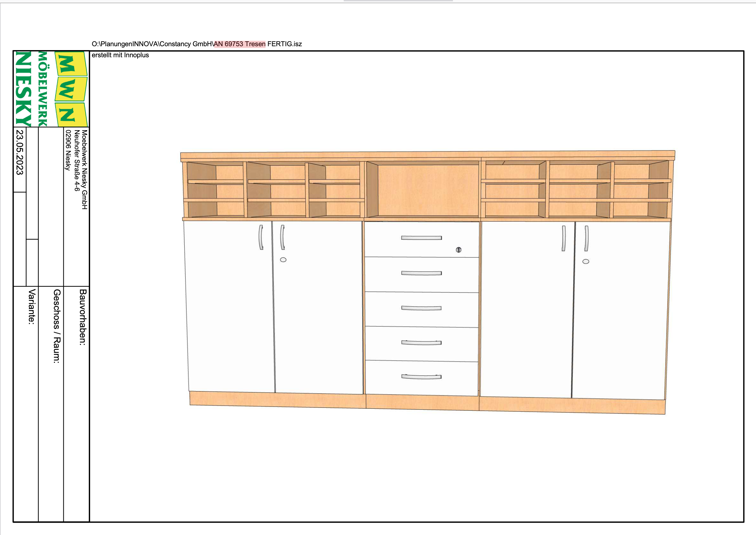Click the "Moebelwerk Niesky GmbH" address line
Screen dimensions: 756x535
[x=85, y=170]
